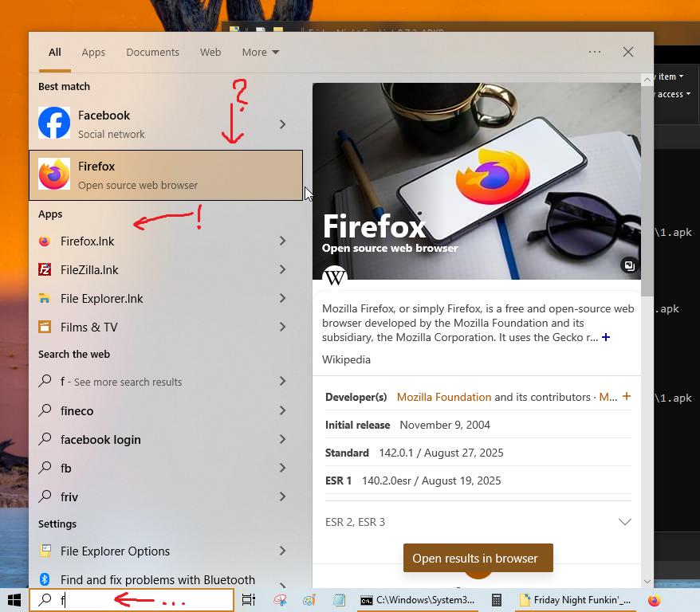Launch Firefox from the highlighted best match
The image size is (700, 612).
pyautogui.click(x=166, y=175)
